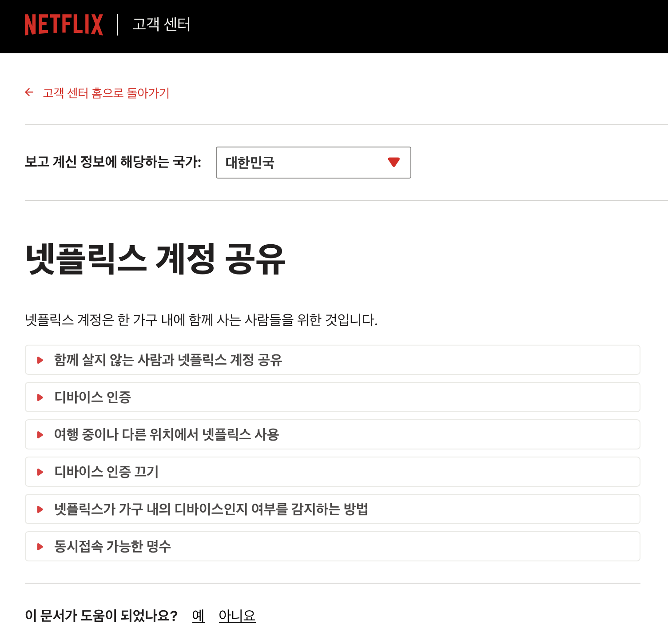Expand 넷플릭스가 가구 내의 디바이스인지 여부를 감지하는 방법
The image size is (668, 644).
click(332, 509)
